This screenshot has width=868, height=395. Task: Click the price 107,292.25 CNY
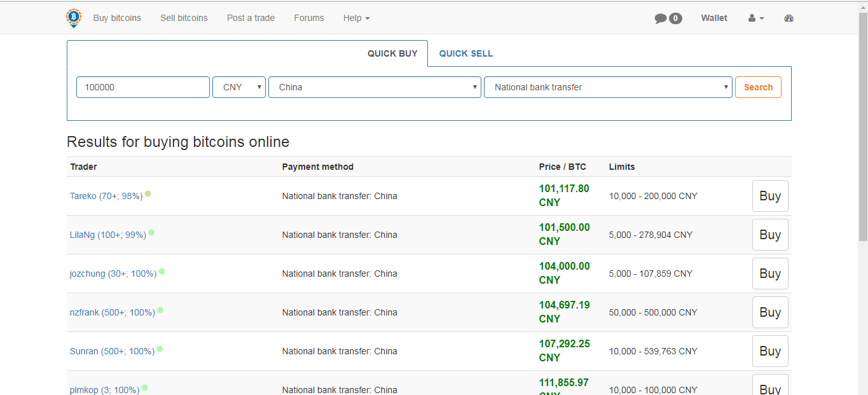pyautogui.click(x=564, y=350)
